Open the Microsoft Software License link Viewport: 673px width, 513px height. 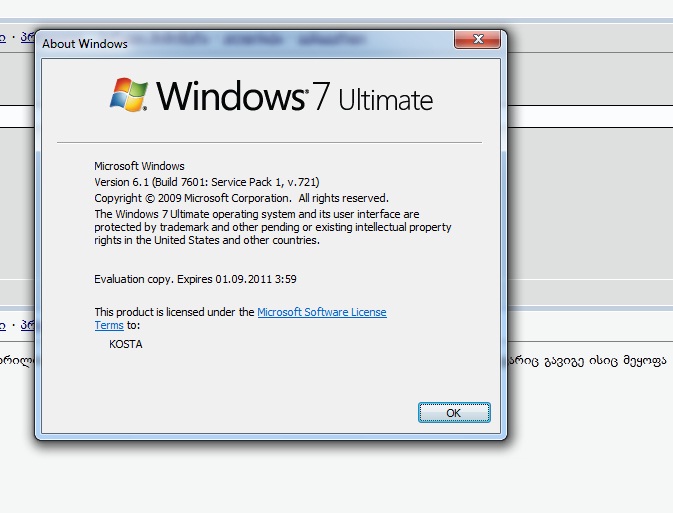pos(321,312)
